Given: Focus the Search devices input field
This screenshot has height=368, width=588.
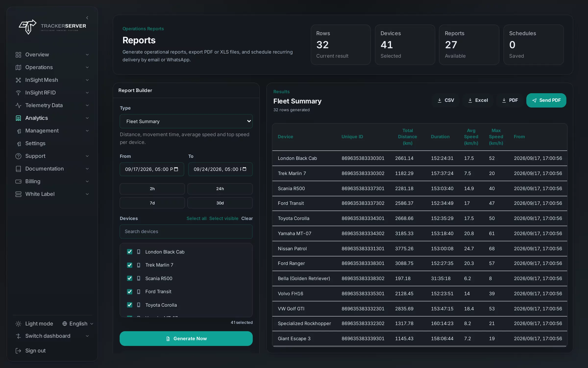Looking at the screenshot, I should [x=186, y=232].
